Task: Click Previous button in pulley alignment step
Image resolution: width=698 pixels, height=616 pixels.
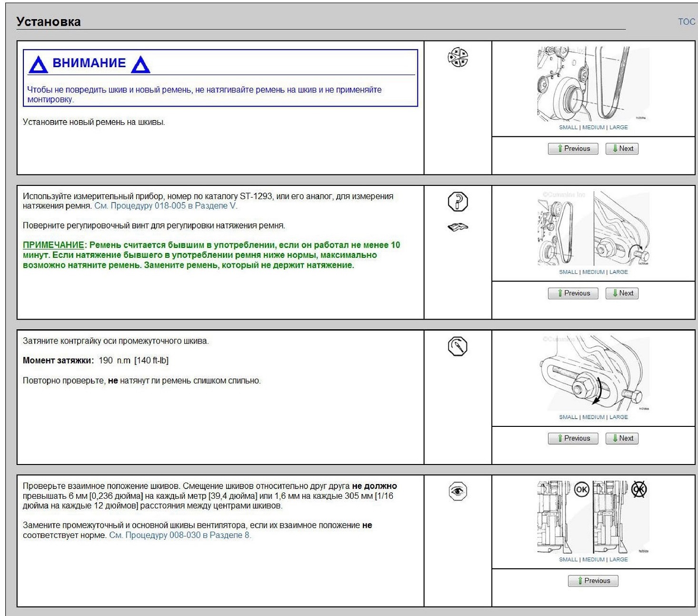Action: tap(593, 581)
